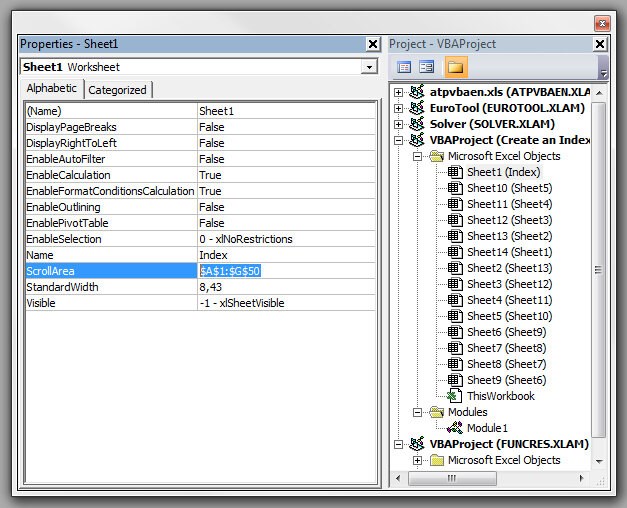Click worksheet icon of Sheet6 (Sheet9)

click(455, 332)
